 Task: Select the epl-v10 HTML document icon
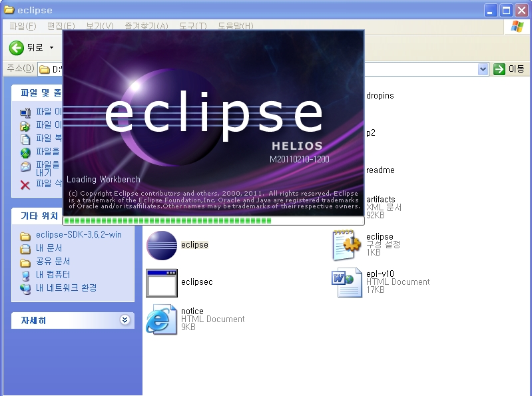tap(347, 282)
